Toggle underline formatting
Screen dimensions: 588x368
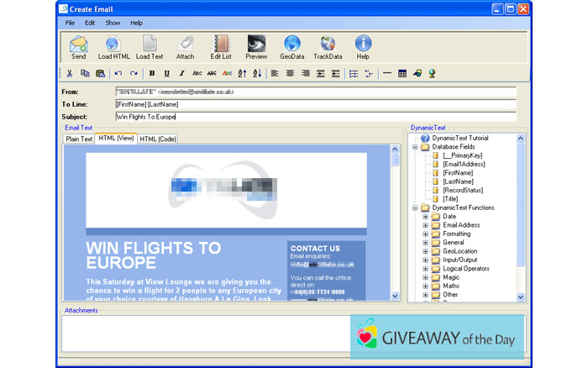(x=166, y=74)
